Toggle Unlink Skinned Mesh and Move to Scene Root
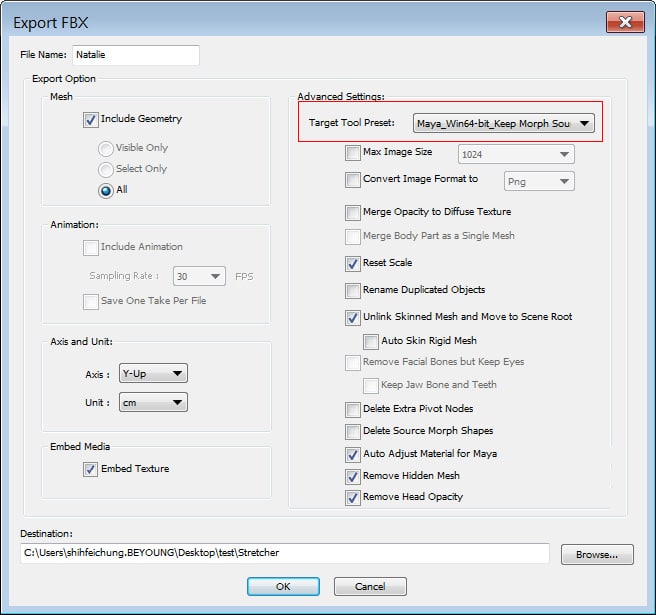The image size is (656, 615). click(353, 318)
